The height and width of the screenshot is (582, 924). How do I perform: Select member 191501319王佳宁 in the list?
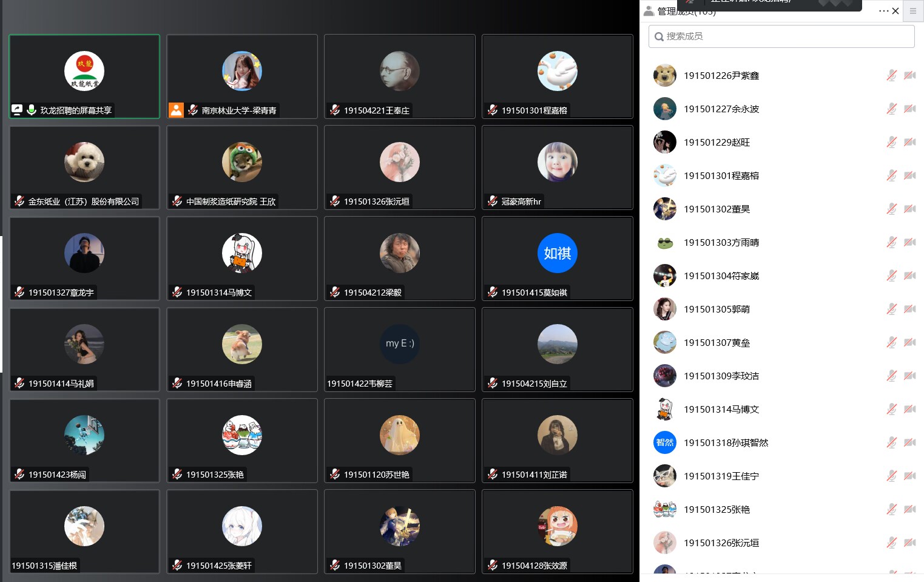782,476
